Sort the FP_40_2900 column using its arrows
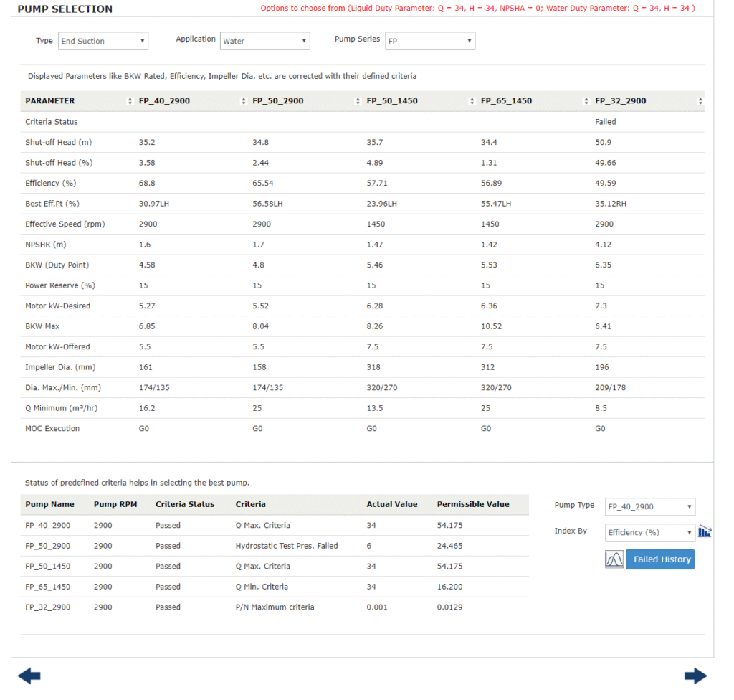734x700 pixels. click(244, 101)
